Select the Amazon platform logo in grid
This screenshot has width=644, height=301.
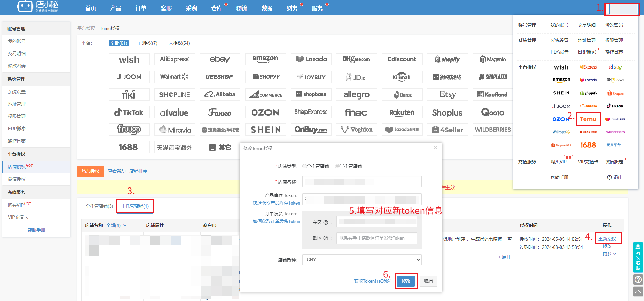point(265,59)
